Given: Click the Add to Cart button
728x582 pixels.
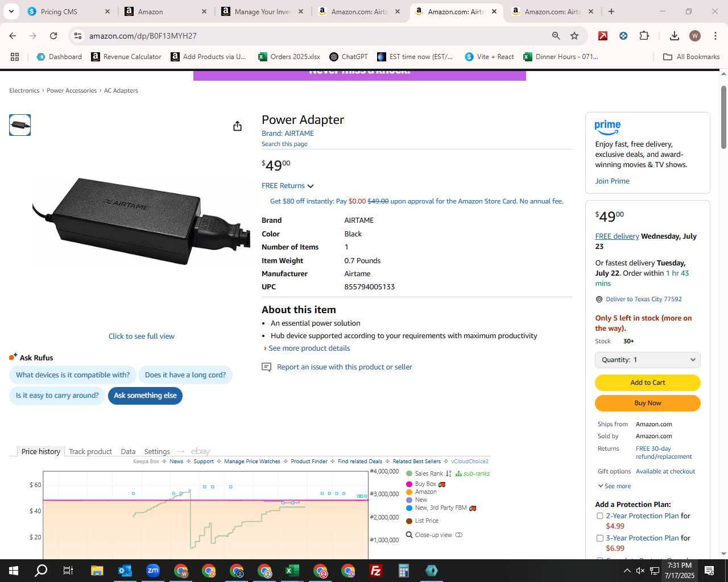Looking at the screenshot, I should coord(647,383).
